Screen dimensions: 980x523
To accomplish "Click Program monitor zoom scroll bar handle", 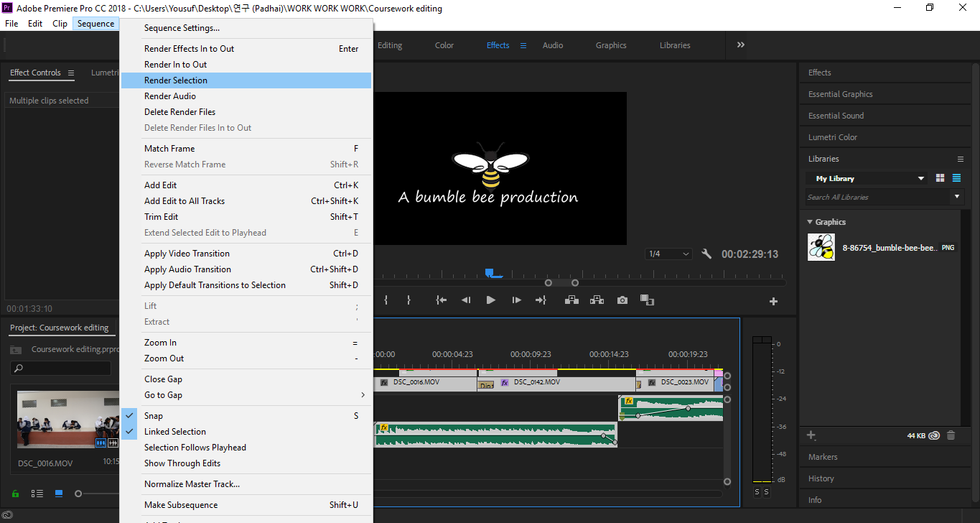I will point(562,282).
